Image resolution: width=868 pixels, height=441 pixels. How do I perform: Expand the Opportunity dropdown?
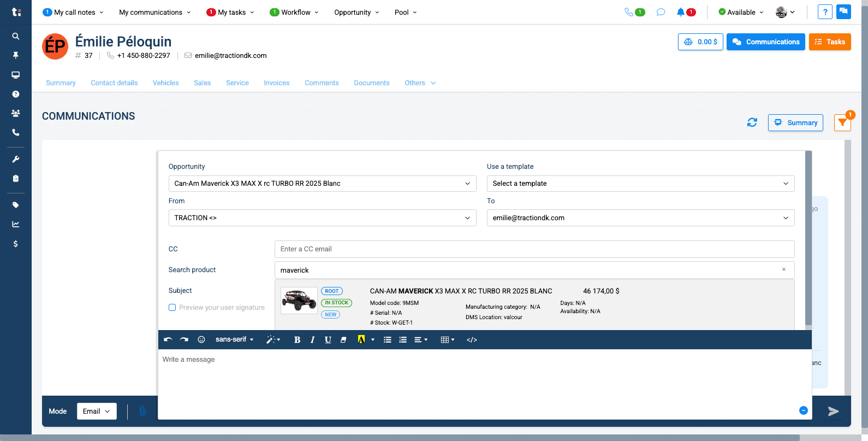[x=322, y=184]
